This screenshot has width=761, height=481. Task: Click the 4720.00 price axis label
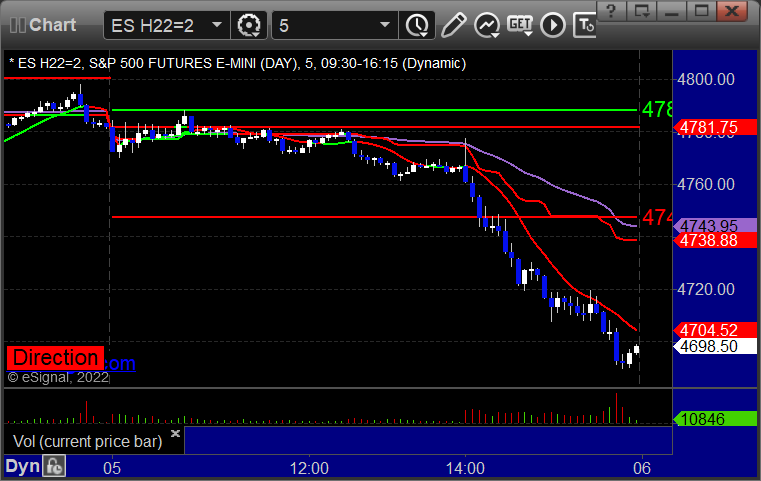point(706,289)
